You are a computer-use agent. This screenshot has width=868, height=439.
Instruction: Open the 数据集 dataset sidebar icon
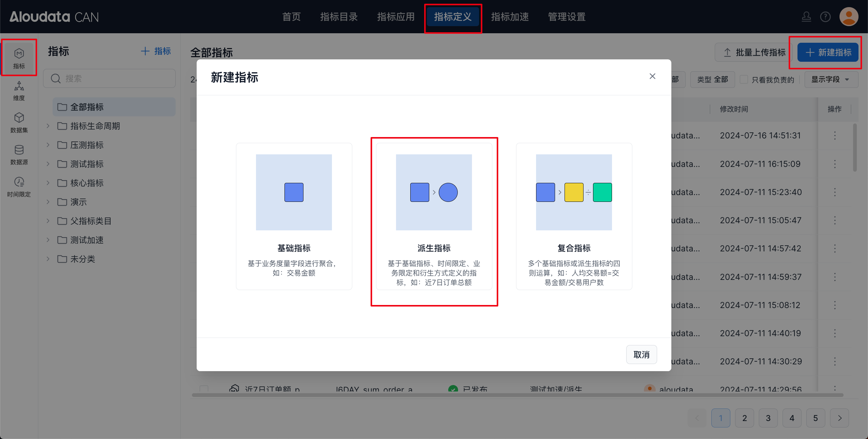point(19,122)
